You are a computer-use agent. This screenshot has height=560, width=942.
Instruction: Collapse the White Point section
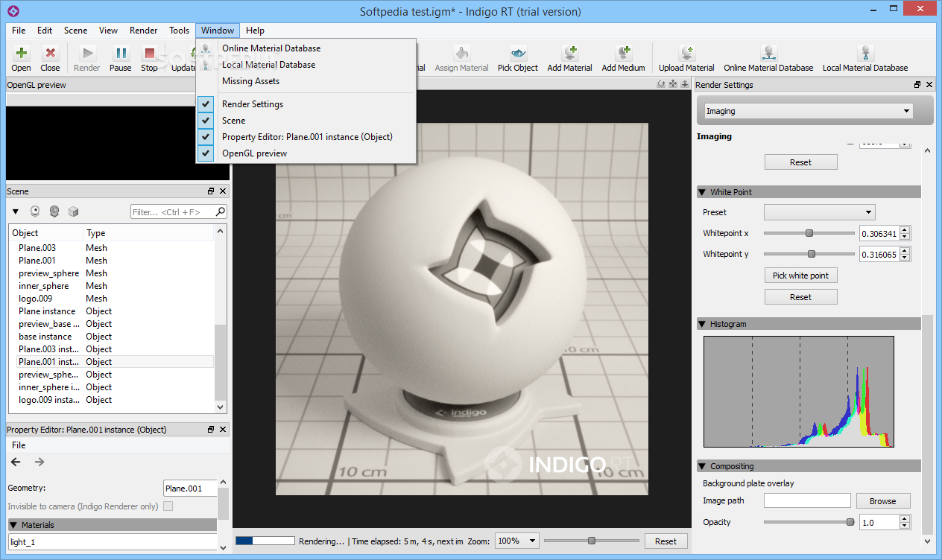pos(702,192)
